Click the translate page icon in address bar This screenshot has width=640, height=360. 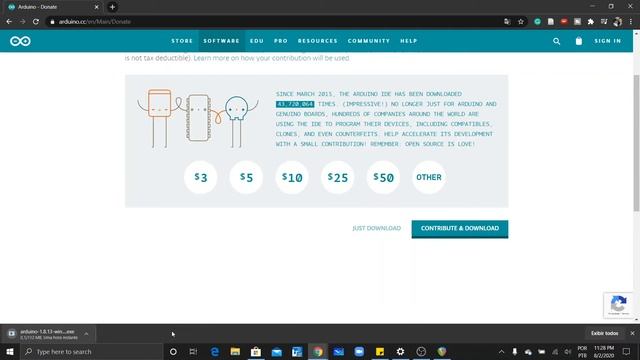507,22
